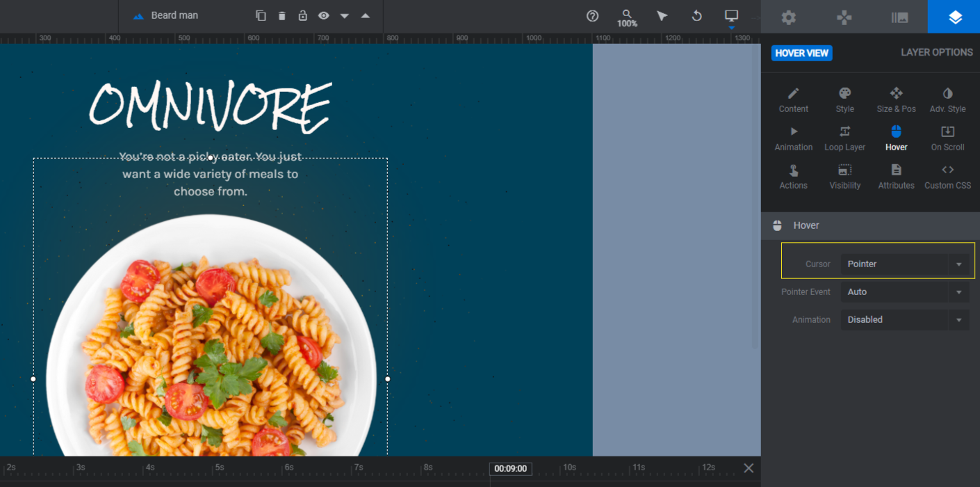The image size is (980, 487).
Task: Open the Loop Layer options
Action: click(x=844, y=138)
